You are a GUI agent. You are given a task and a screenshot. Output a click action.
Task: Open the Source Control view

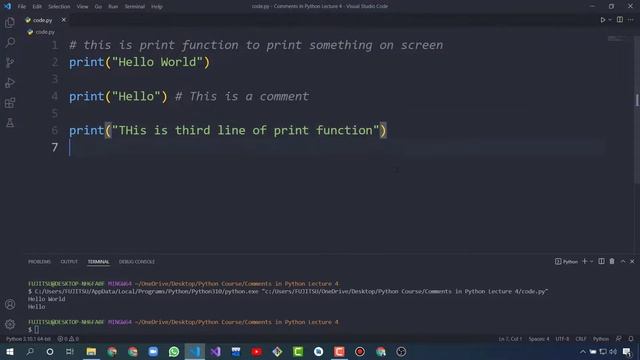(10, 62)
